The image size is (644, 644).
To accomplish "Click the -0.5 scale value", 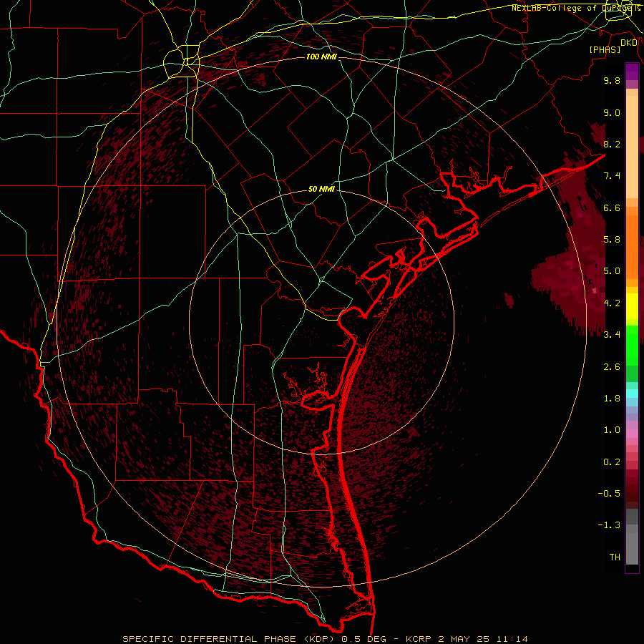I will (x=609, y=493).
